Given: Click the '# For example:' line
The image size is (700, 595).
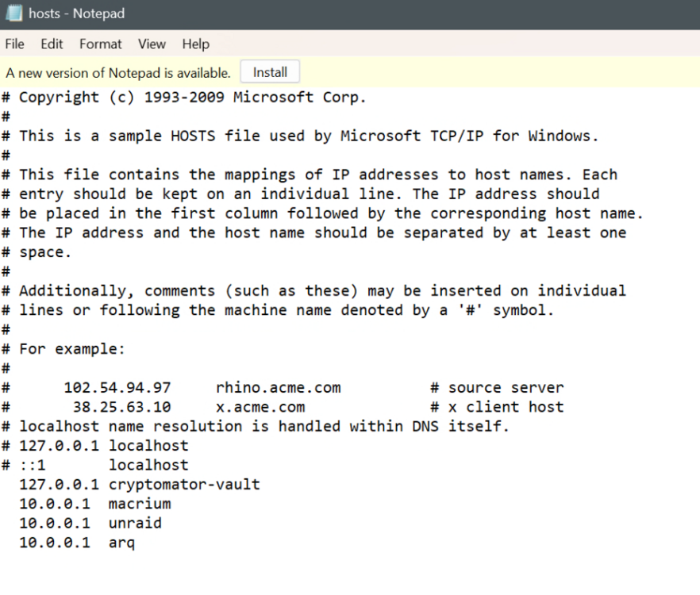Looking at the screenshot, I should pyautogui.click(x=63, y=348).
